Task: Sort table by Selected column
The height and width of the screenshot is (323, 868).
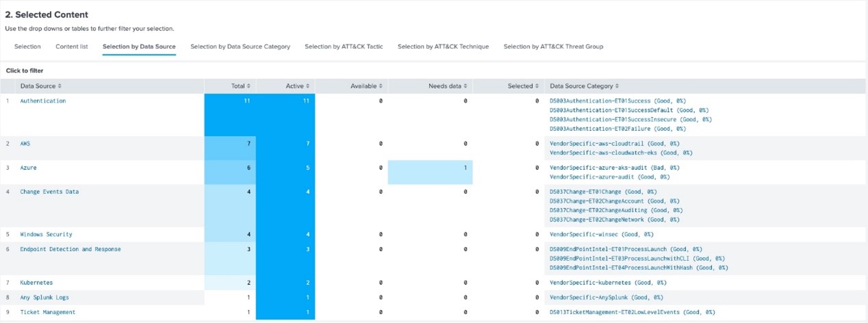Action: [x=523, y=86]
